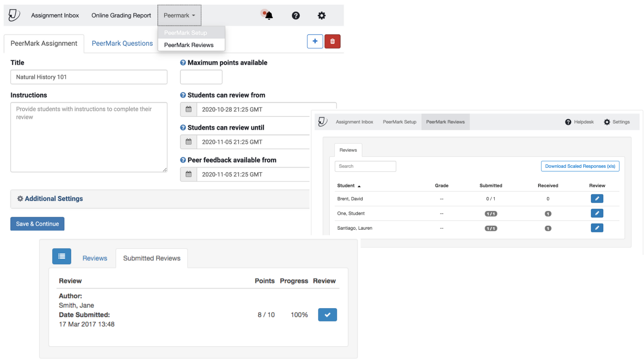Switch to the PeerMark Assignment tab

[44, 43]
